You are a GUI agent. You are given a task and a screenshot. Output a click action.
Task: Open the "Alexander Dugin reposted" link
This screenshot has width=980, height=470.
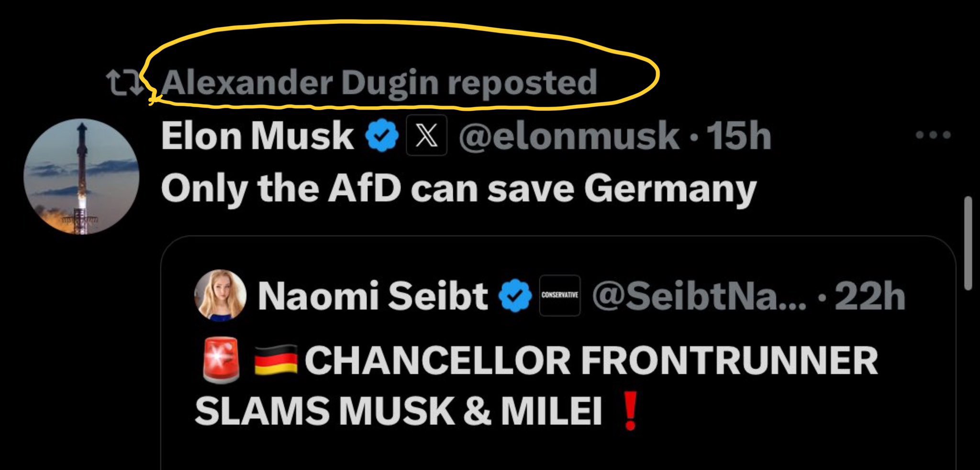pos(379,83)
